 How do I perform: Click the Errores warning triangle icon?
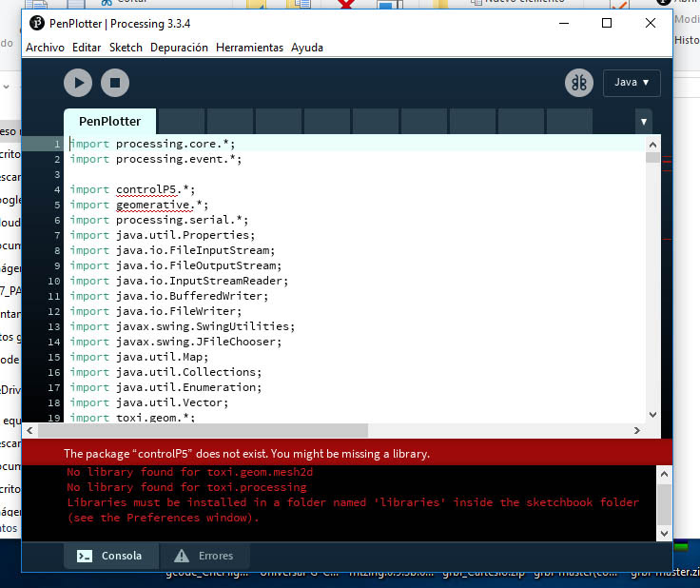click(x=182, y=556)
